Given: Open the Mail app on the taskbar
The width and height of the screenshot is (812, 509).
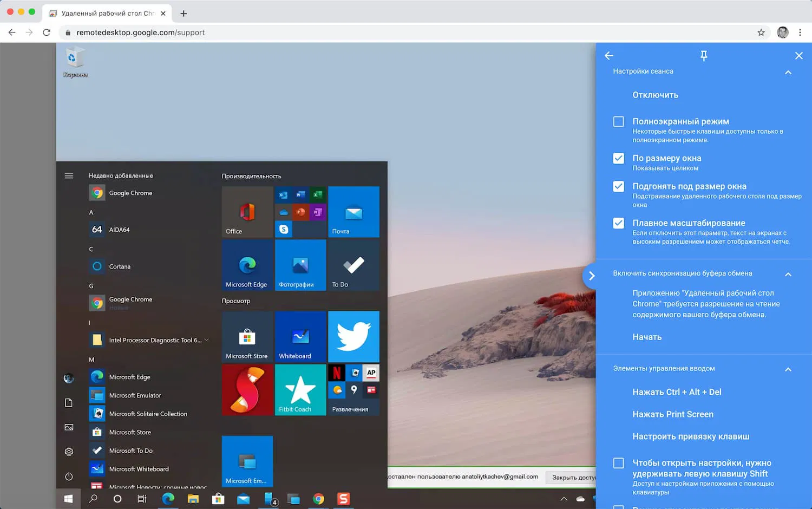Looking at the screenshot, I should pos(243,499).
